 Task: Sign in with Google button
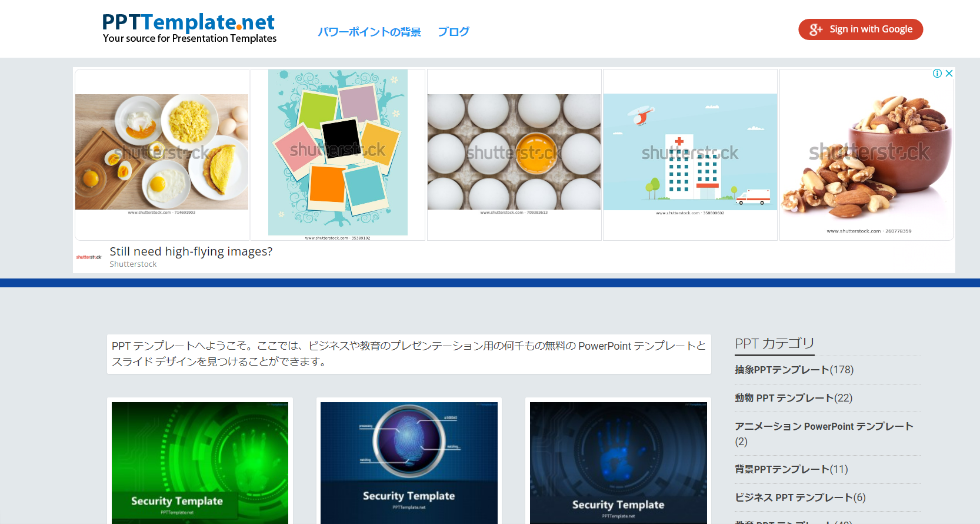[x=860, y=29]
